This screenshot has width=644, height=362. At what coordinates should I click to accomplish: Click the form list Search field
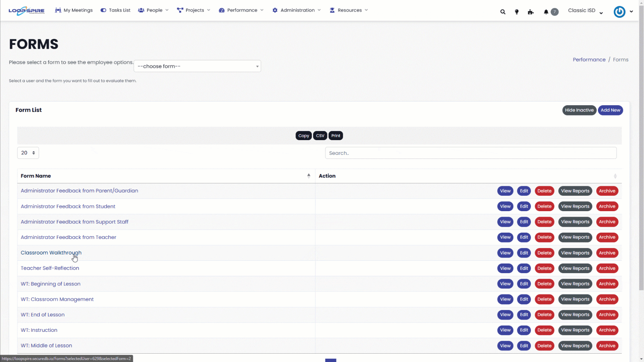coord(470,153)
